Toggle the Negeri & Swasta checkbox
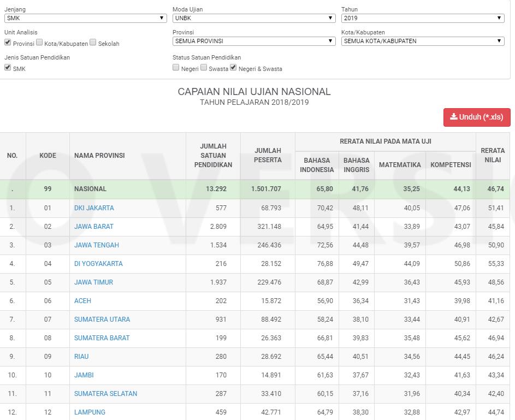Viewport: 515px width, 420px height. pos(233,67)
